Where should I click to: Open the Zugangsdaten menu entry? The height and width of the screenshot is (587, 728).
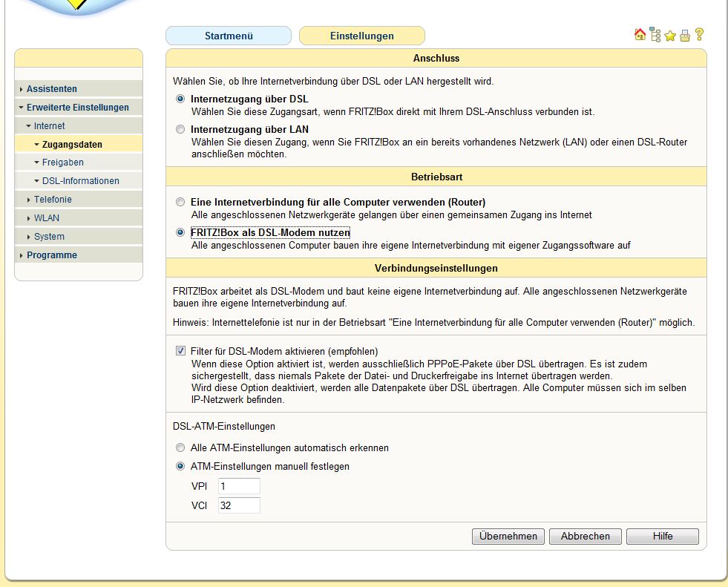(79, 145)
